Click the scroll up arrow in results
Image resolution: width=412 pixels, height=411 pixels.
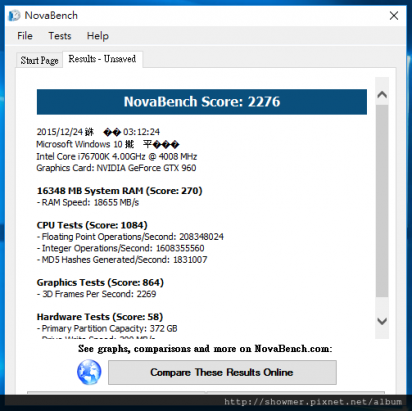click(382, 95)
